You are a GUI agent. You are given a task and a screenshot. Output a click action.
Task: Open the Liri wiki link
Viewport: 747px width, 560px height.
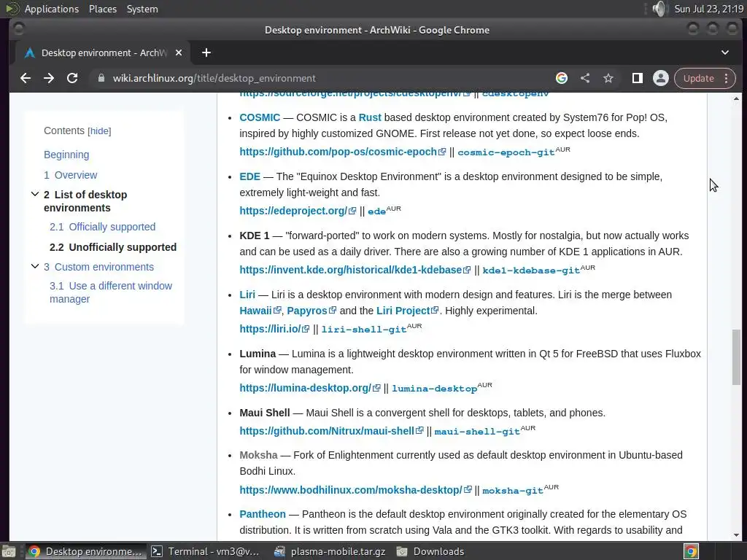tap(247, 295)
